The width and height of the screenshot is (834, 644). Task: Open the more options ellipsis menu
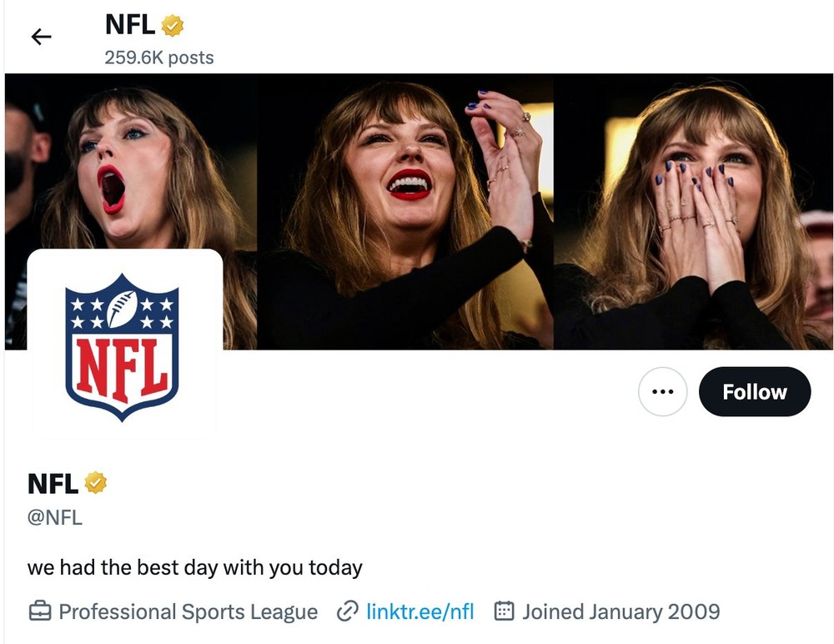pos(662,391)
